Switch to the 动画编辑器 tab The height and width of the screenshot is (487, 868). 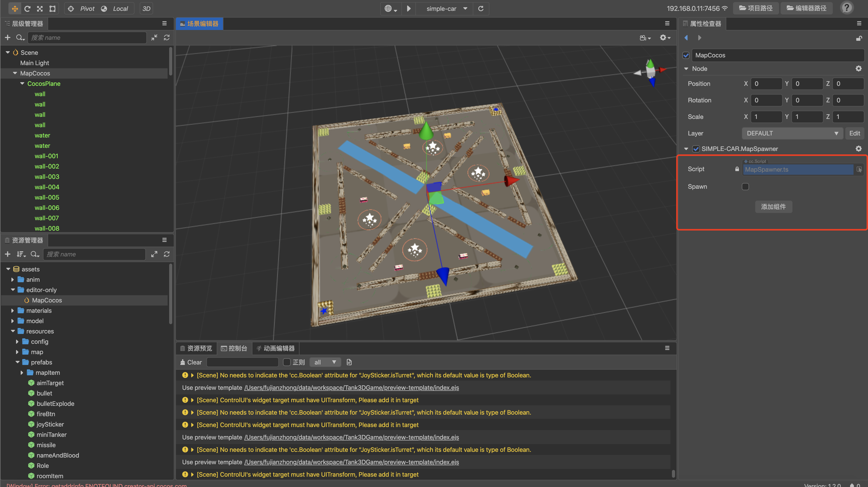[275, 348]
